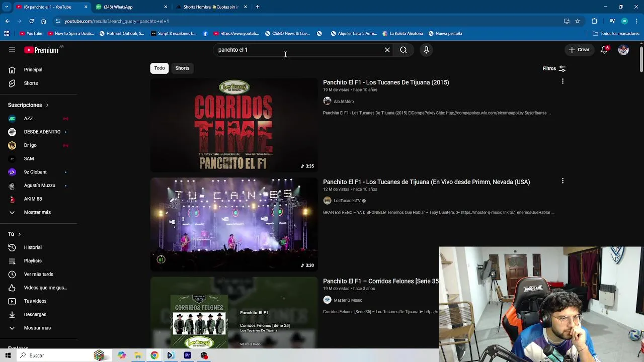Go back with the browser arrow

[x=7, y=21]
